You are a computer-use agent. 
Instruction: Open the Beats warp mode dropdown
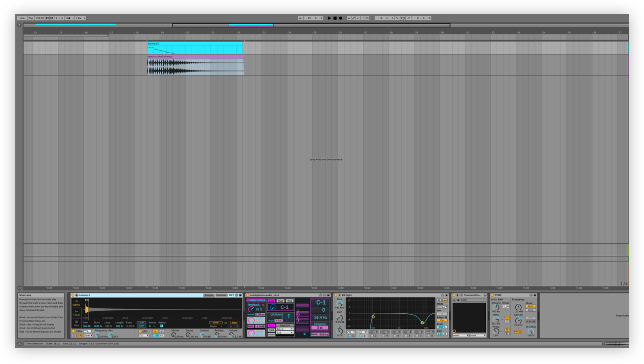click(x=216, y=326)
